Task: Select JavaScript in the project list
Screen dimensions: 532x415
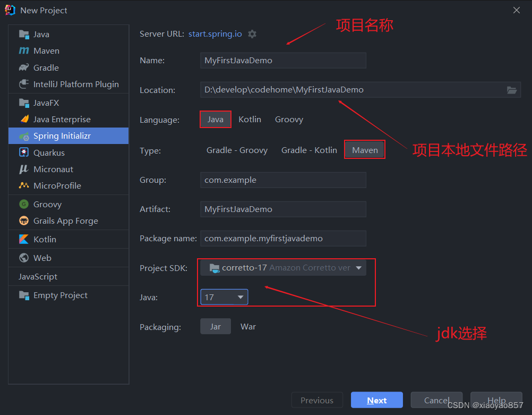Action: tap(68, 276)
